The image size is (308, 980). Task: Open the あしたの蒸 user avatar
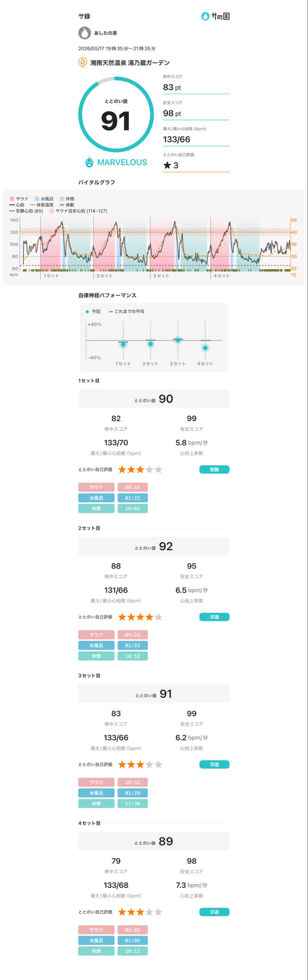[x=85, y=33]
